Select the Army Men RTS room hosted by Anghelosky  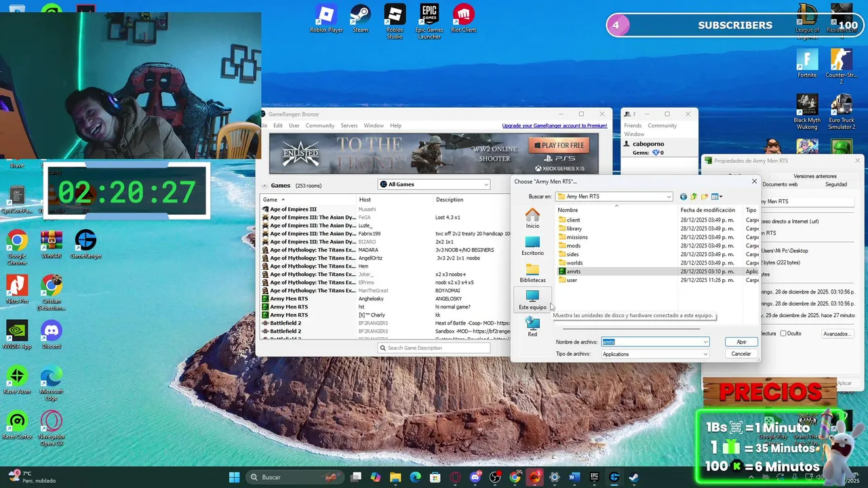[385, 299]
